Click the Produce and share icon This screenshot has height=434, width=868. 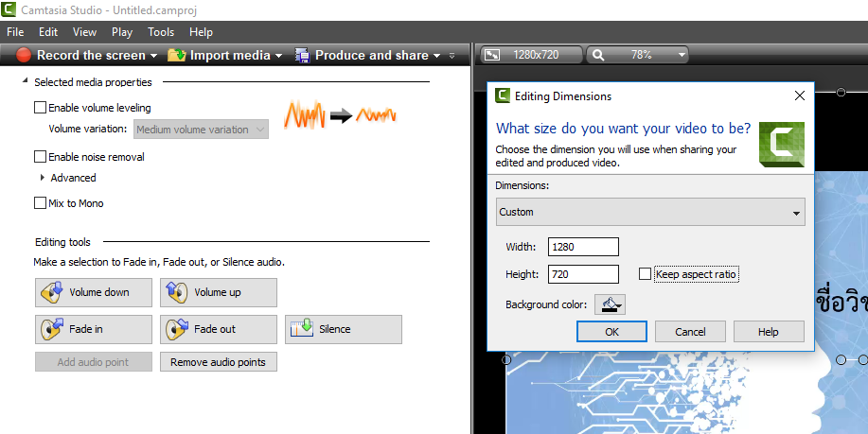click(x=303, y=56)
